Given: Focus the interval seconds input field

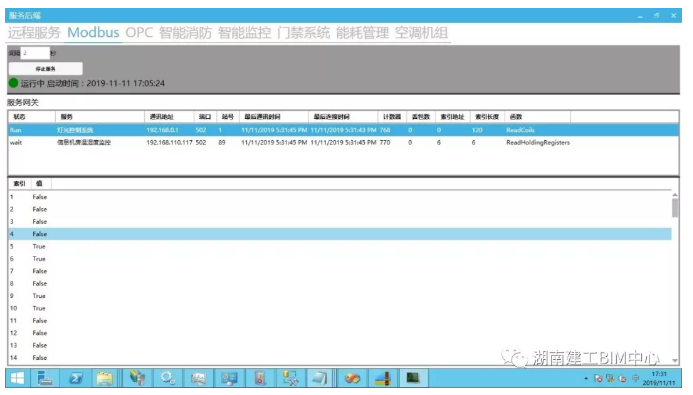Looking at the screenshot, I should (35, 53).
